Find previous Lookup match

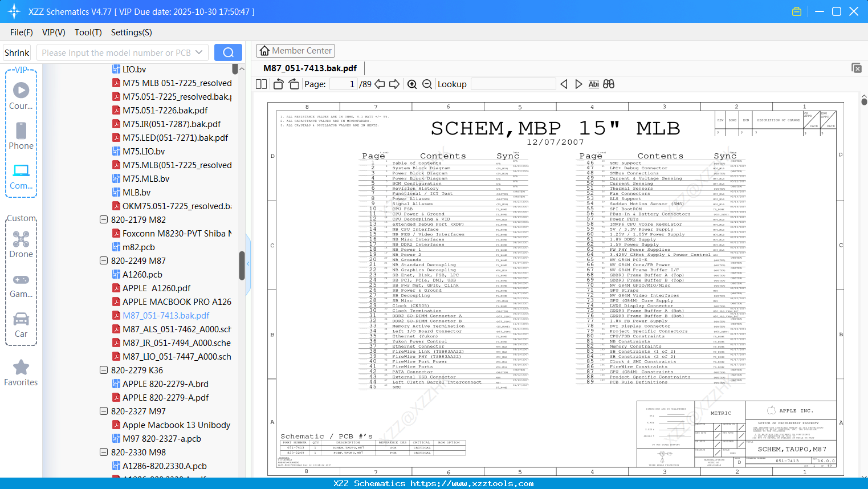[x=564, y=84]
